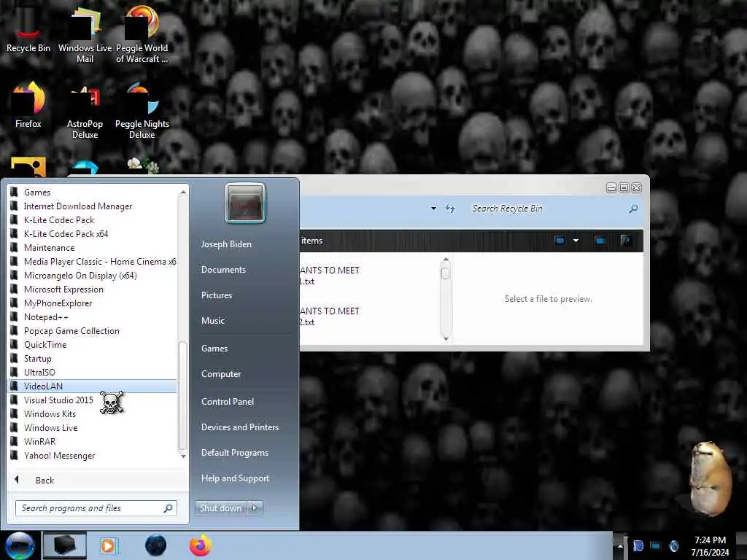Open the black folder taskbar button
The width and height of the screenshot is (747, 560).
click(65, 545)
